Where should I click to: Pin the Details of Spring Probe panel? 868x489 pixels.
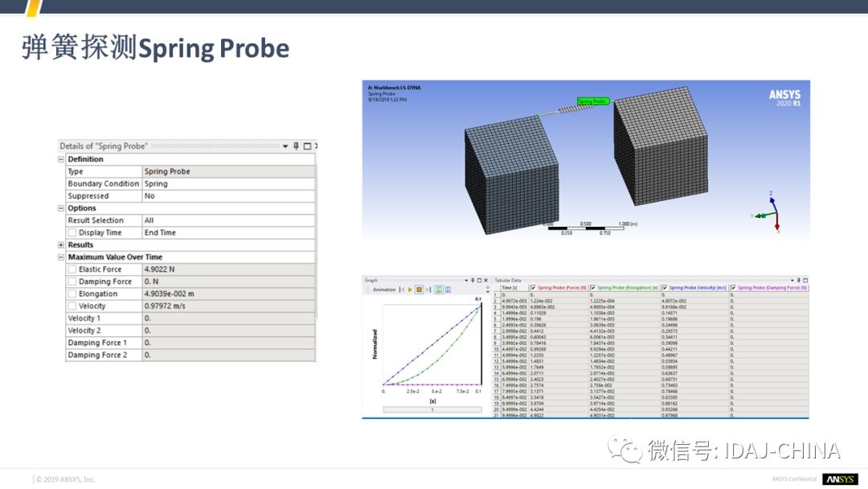click(296, 146)
